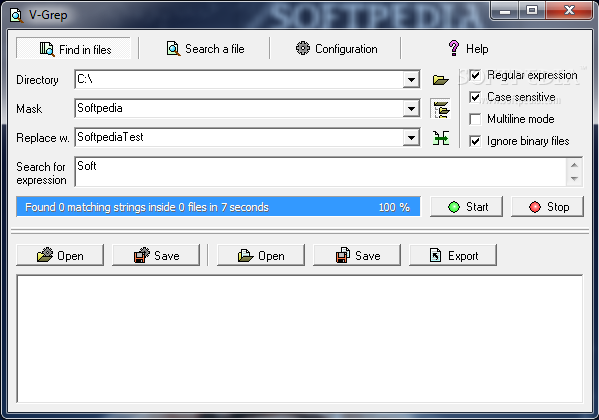Open results with second Open button
599x420 pixels.
(x=261, y=255)
